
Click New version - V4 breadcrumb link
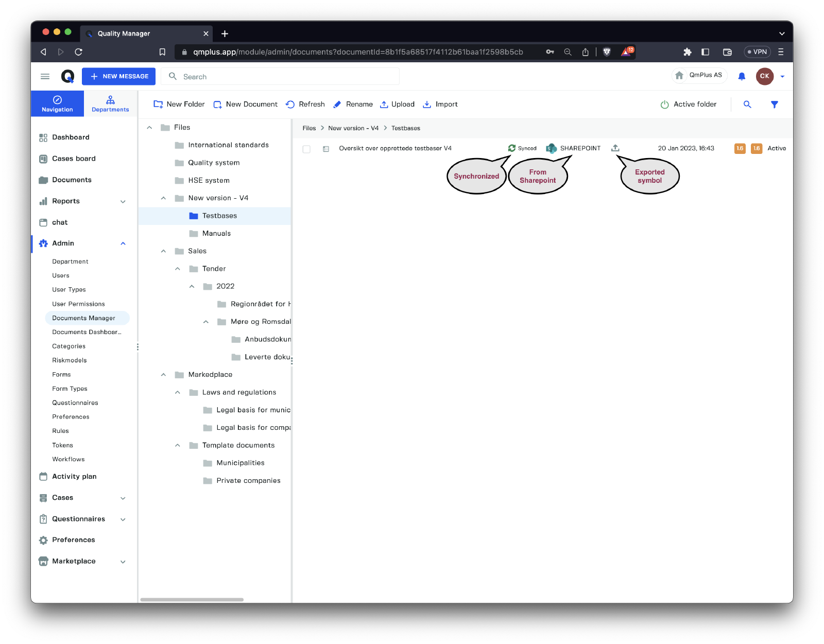tap(353, 128)
